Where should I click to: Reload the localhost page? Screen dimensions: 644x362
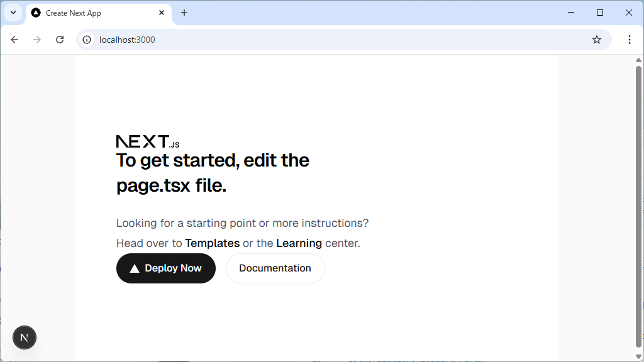pyautogui.click(x=60, y=40)
